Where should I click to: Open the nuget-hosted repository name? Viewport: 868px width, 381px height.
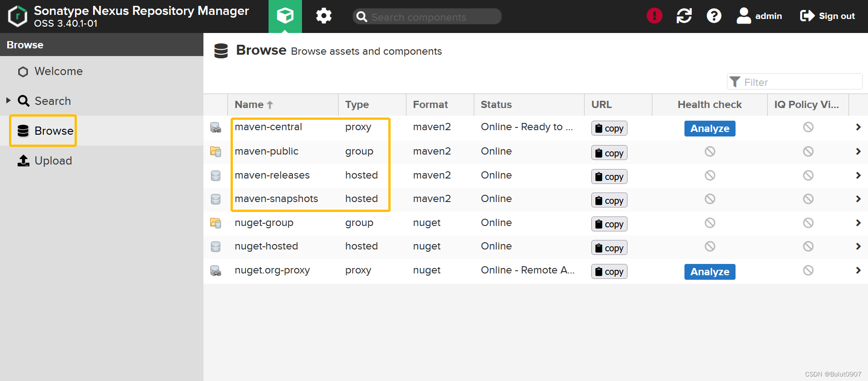pyautogui.click(x=266, y=246)
